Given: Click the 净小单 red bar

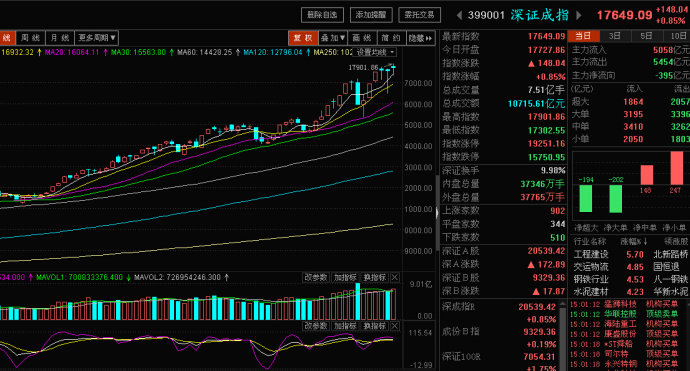Looking at the screenshot, I should point(677,168).
